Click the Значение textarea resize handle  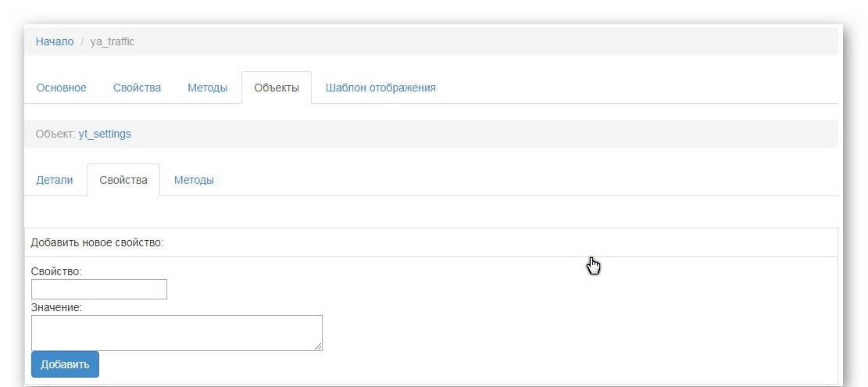pyautogui.click(x=318, y=346)
